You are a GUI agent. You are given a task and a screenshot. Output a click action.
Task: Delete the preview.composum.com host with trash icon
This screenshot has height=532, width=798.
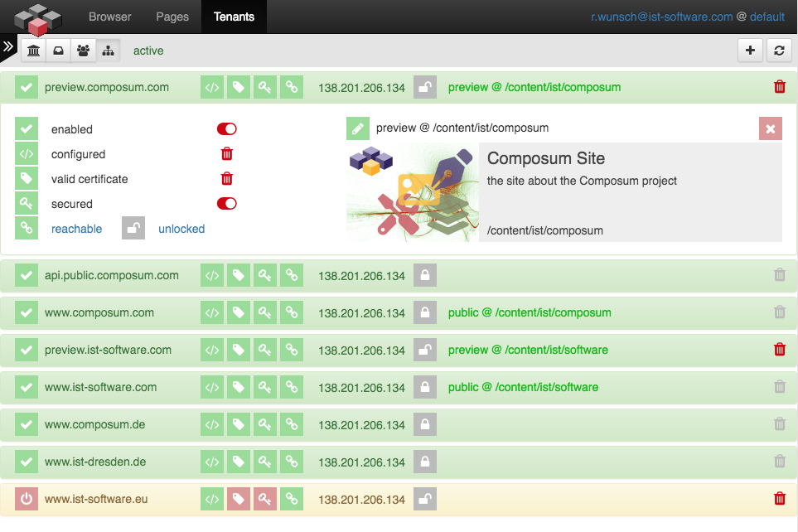pyautogui.click(x=779, y=87)
